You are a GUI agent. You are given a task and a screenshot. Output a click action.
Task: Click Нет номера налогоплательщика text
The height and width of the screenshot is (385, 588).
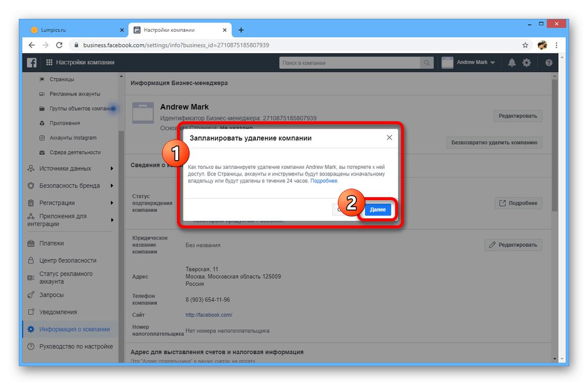coord(227,331)
